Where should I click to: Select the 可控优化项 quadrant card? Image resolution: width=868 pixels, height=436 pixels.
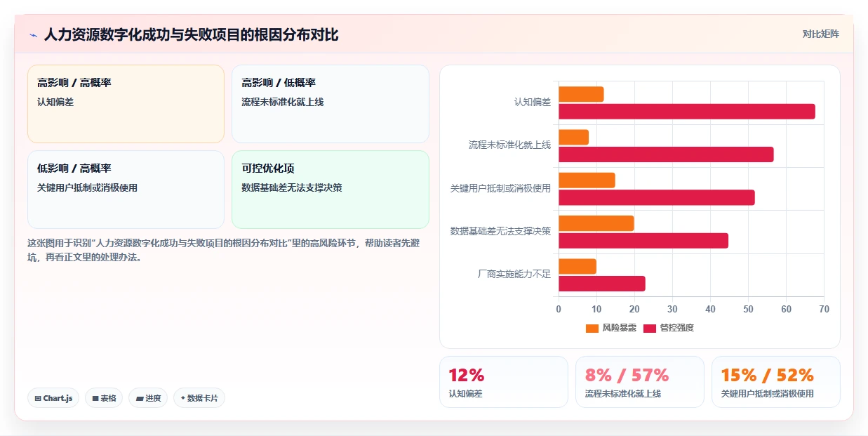pos(330,190)
